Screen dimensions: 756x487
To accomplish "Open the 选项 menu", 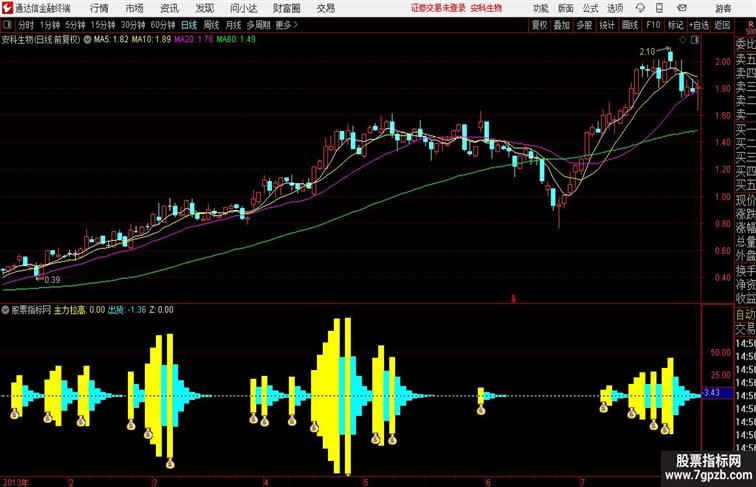I will [615, 8].
